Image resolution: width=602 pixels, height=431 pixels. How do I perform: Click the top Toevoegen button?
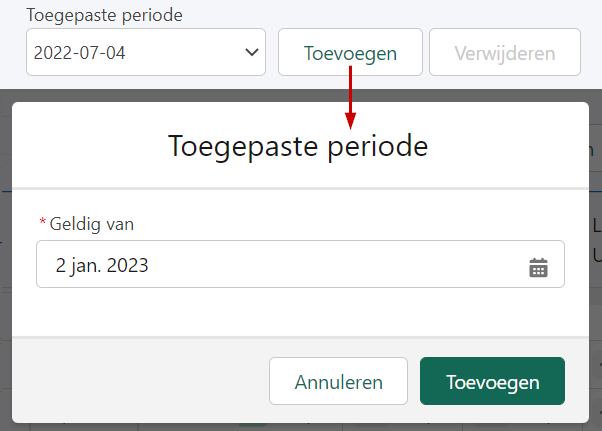point(350,52)
